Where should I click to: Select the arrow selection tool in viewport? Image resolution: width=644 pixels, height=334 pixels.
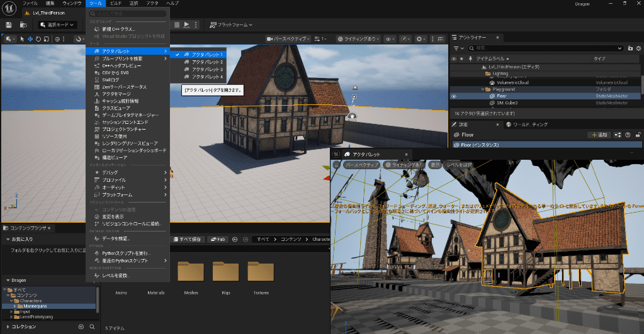pyautogui.click(x=22, y=39)
